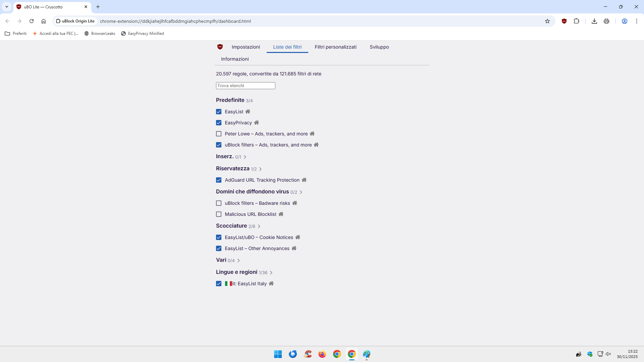
Task: Open Chrome downloads icon
Action: click(x=594, y=21)
